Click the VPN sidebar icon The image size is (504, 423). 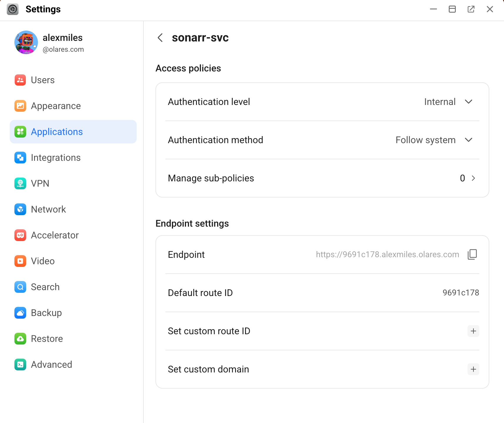(x=20, y=183)
